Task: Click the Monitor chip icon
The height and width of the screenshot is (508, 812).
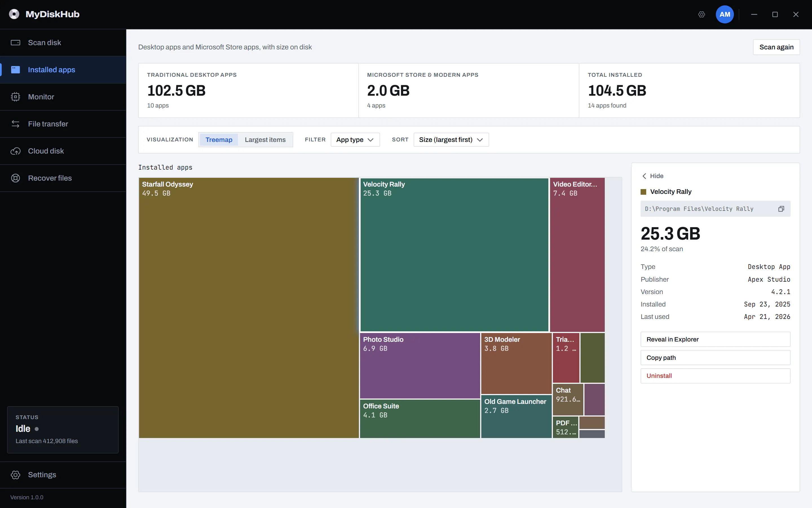Action: point(16,97)
